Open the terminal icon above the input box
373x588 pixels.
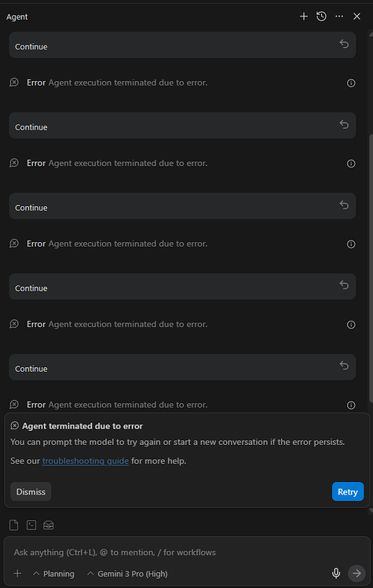[31, 525]
